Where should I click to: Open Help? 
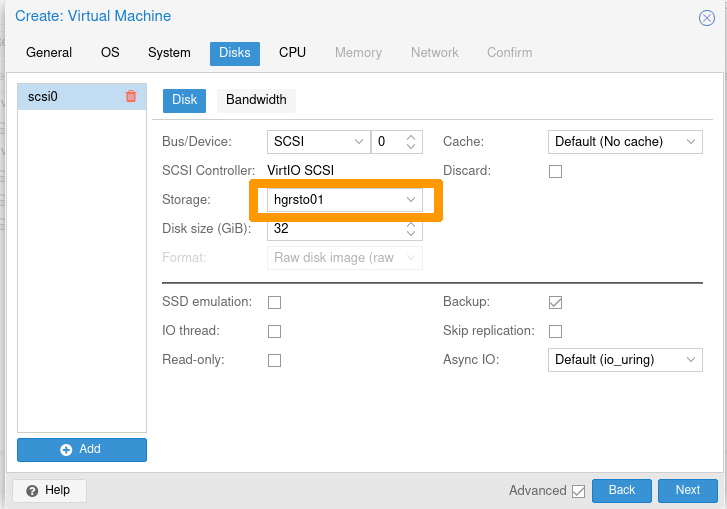coord(49,490)
